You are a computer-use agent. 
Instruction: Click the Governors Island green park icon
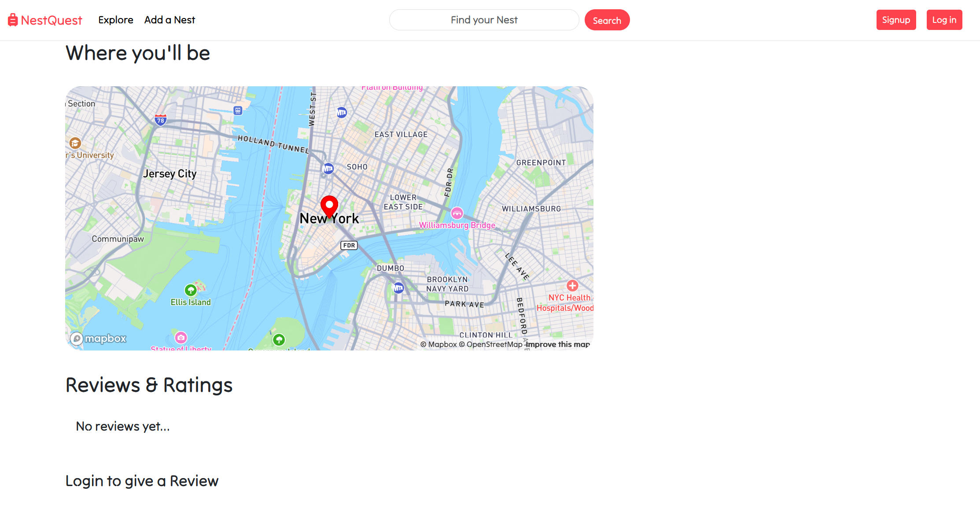pos(279,339)
